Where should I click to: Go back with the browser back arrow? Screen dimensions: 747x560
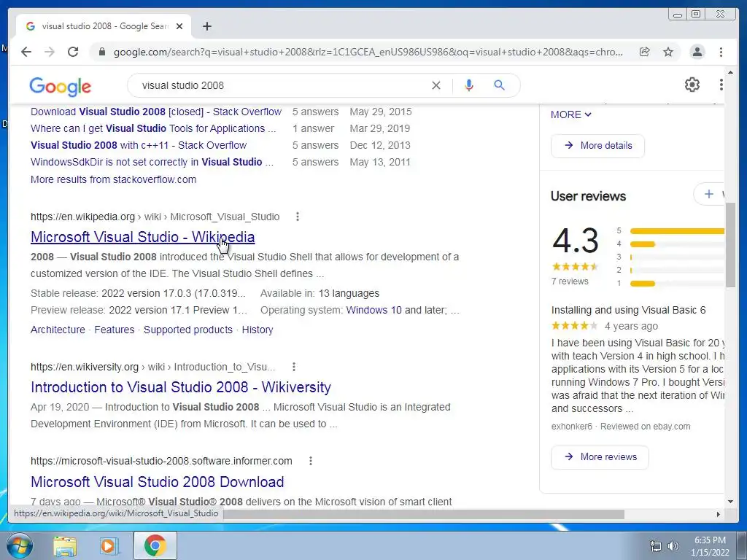(x=26, y=52)
